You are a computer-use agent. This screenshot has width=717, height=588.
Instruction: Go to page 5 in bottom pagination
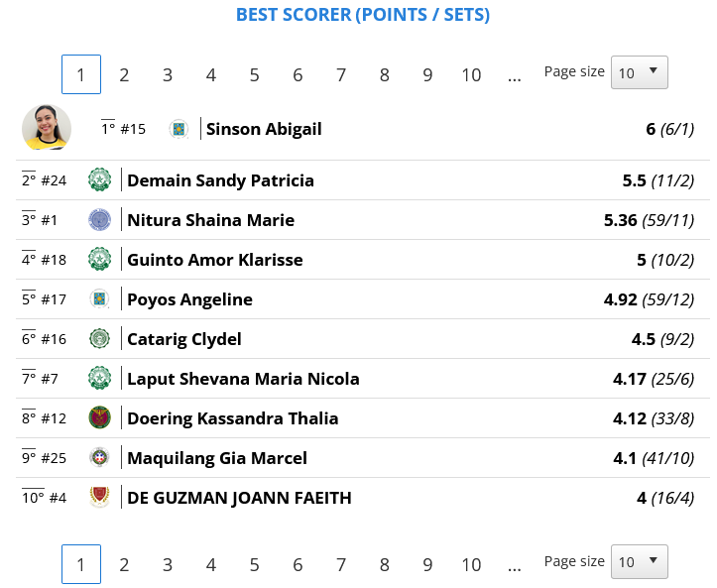click(254, 564)
